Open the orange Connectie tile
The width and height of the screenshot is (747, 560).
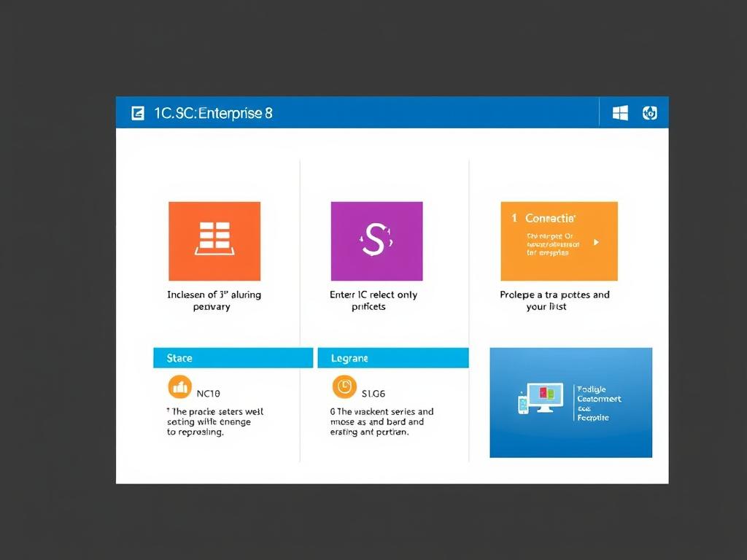(x=560, y=241)
